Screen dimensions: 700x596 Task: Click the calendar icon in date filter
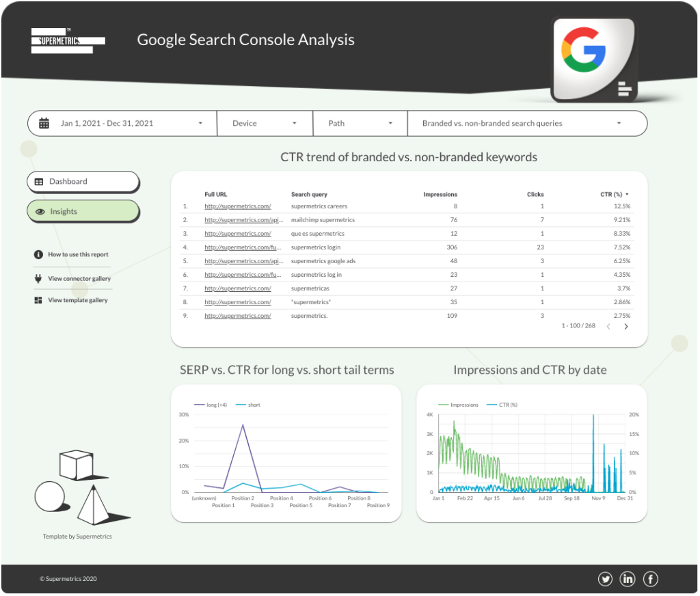[44, 124]
